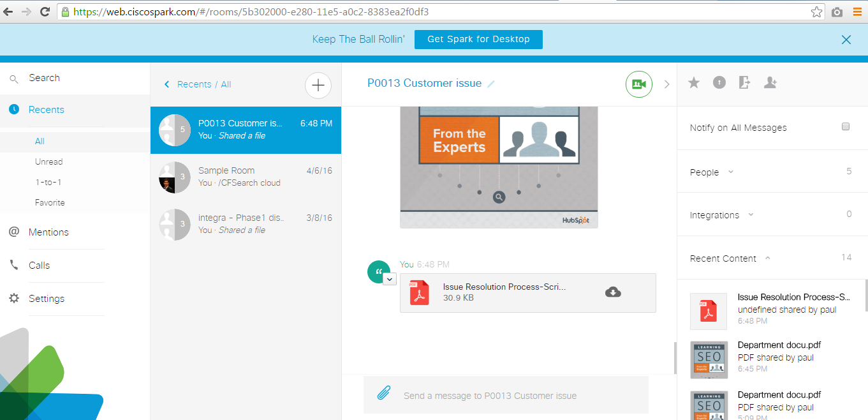The width and height of the screenshot is (868, 420).
Task: Open the small dropdown arrow beside the message avatar
Action: [x=390, y=279]
